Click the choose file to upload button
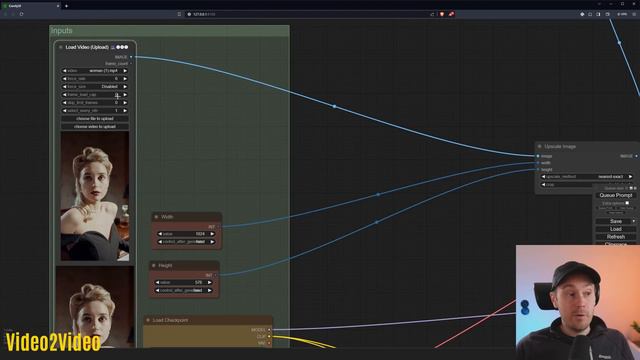This screenshot has height=360, width=640. 95,119
